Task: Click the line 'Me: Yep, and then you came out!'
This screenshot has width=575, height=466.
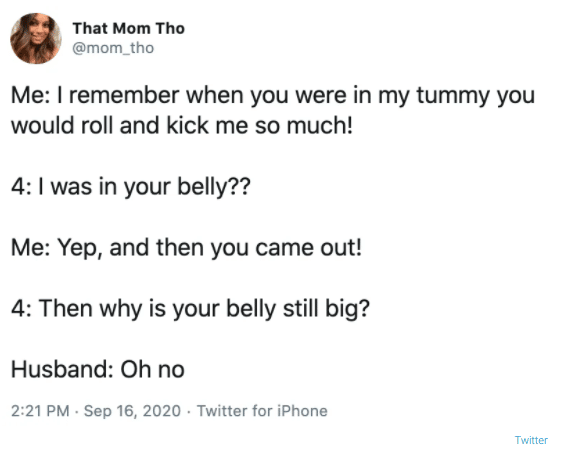Action: pos(187,248)
